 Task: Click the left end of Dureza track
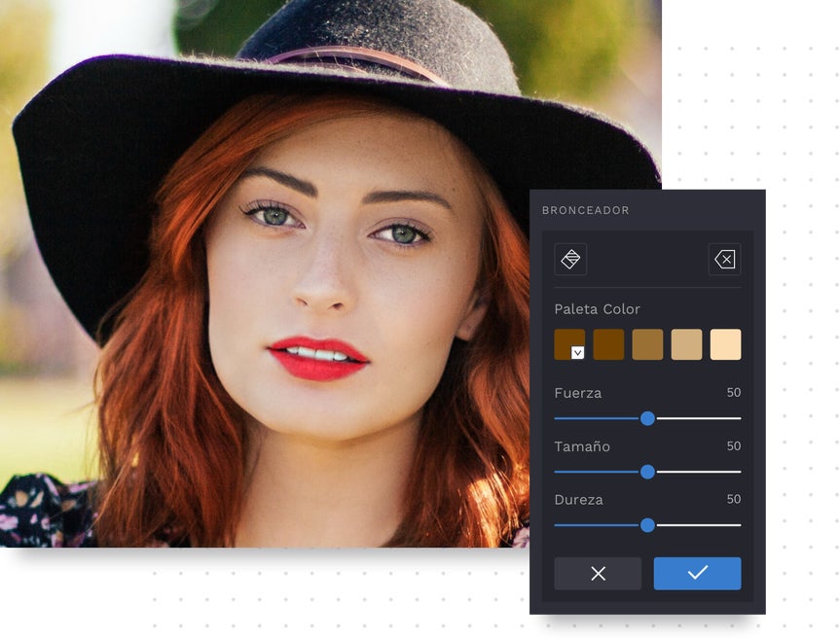(x=557, y=525)
